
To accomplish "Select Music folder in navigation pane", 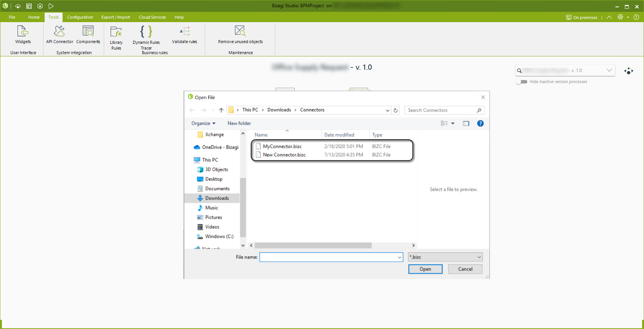I will pos(208,208).
